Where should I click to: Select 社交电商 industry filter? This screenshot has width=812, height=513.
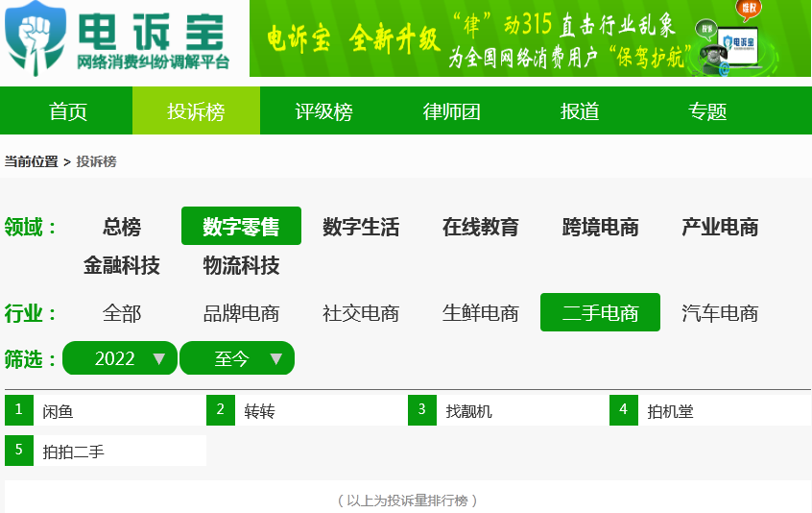click(361, 313)
